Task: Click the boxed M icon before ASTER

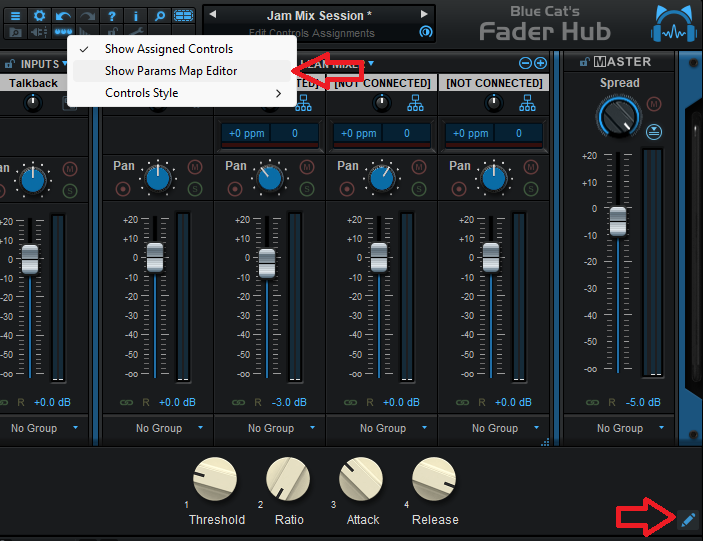Action: point(599,61)
